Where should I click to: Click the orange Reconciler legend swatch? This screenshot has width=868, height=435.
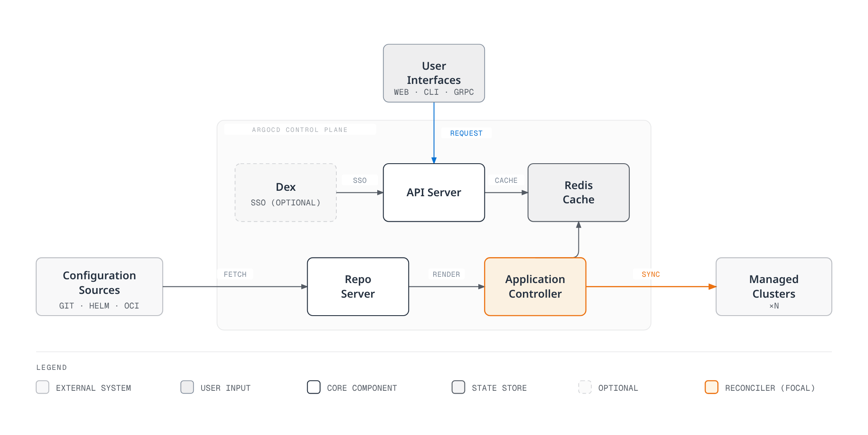[x=712, y=387]
